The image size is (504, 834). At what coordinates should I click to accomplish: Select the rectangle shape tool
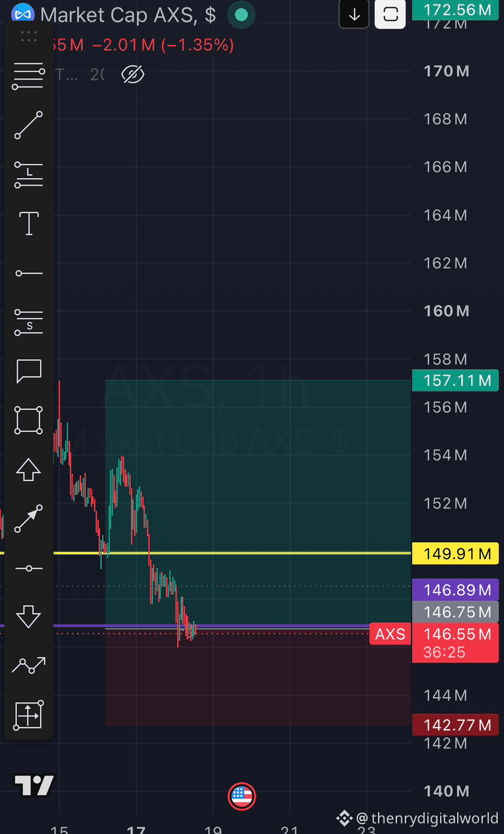(29, 420)
